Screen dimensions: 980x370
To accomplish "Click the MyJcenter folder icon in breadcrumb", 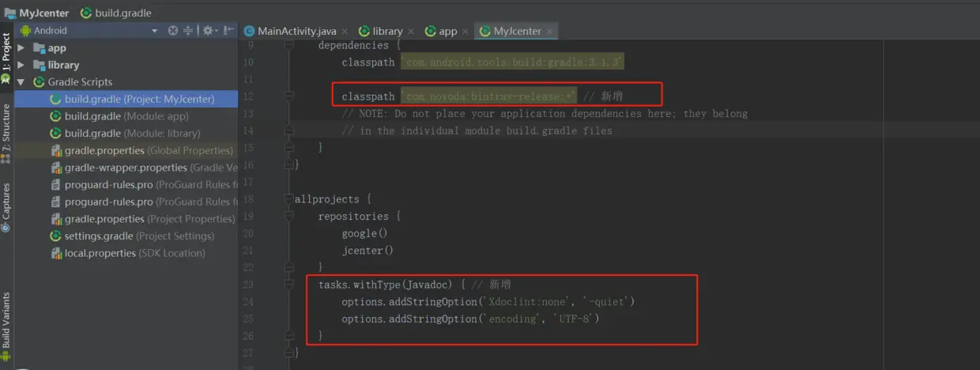I will coord(9,13).
